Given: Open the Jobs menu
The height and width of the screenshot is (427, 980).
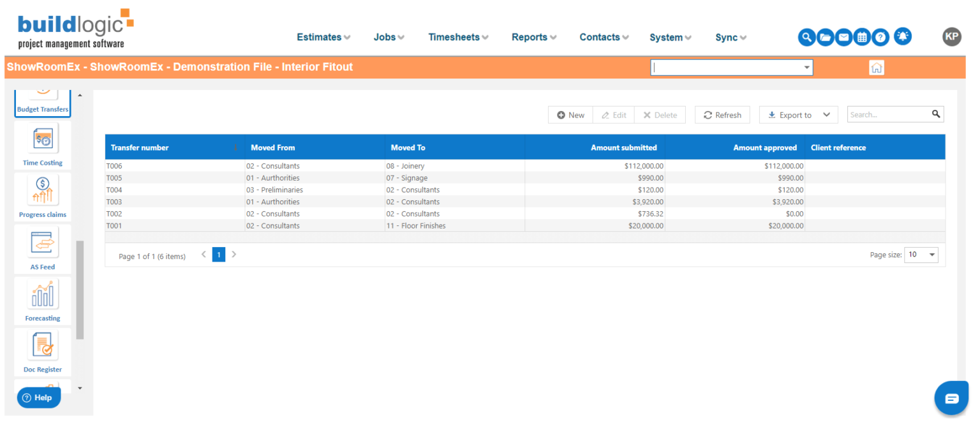Looking at the screenshot, I should [x=389, y=37].
